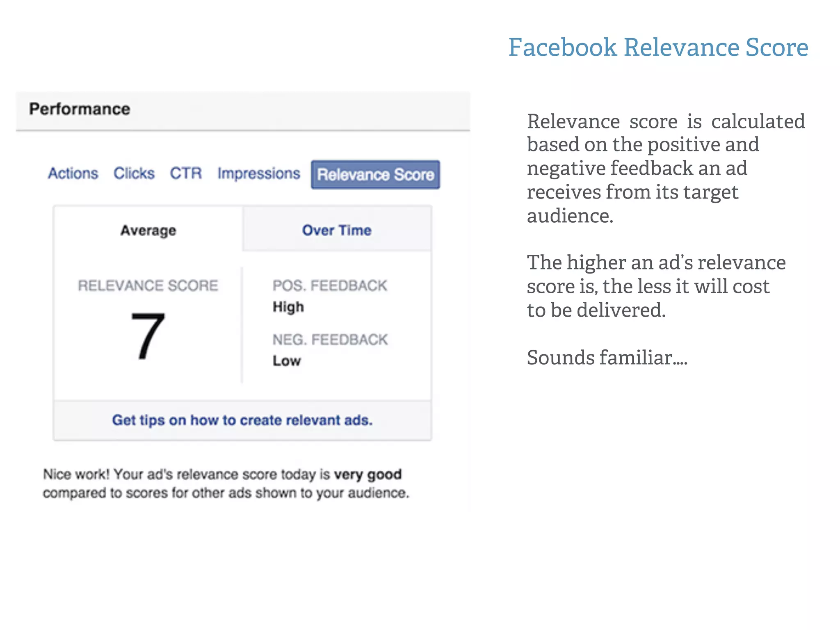
Task: Switch to the Clicks tab
Action: (134, 173)
